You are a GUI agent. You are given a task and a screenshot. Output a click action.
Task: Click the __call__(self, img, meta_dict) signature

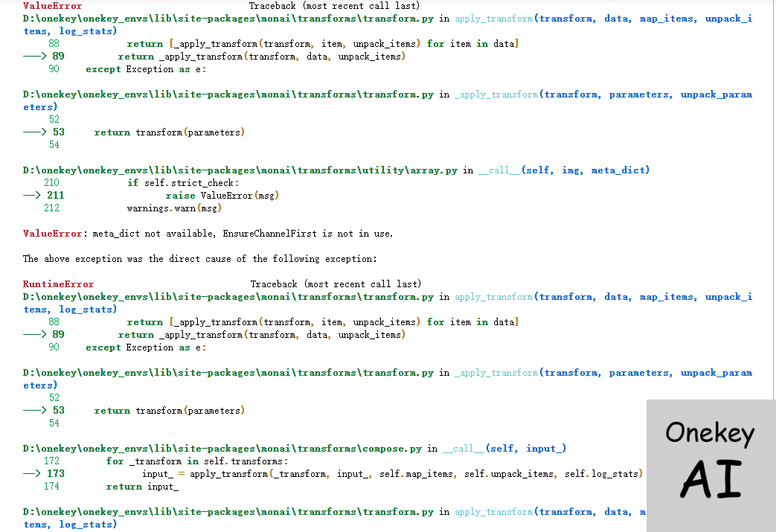pyautogui.click(x=564, y=170)
